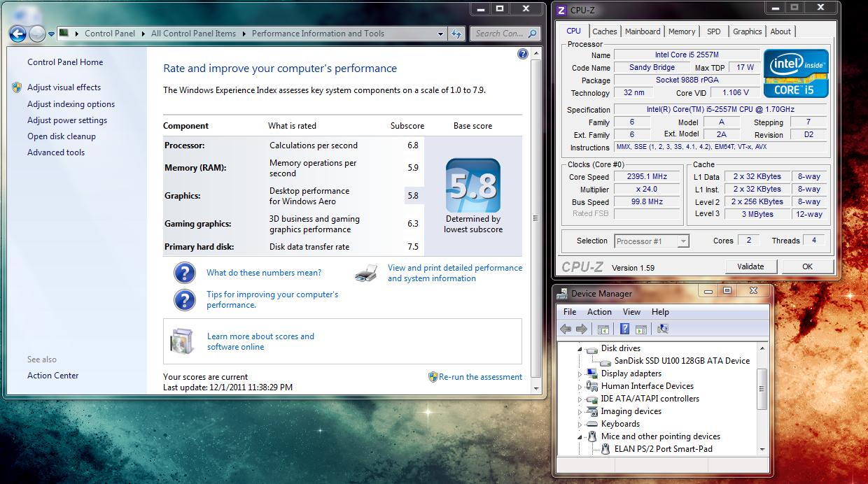This screenshot has height=484, width=868.
Task: Click the question mark icon beside Tips for improving
Action: tap(184, 300)
